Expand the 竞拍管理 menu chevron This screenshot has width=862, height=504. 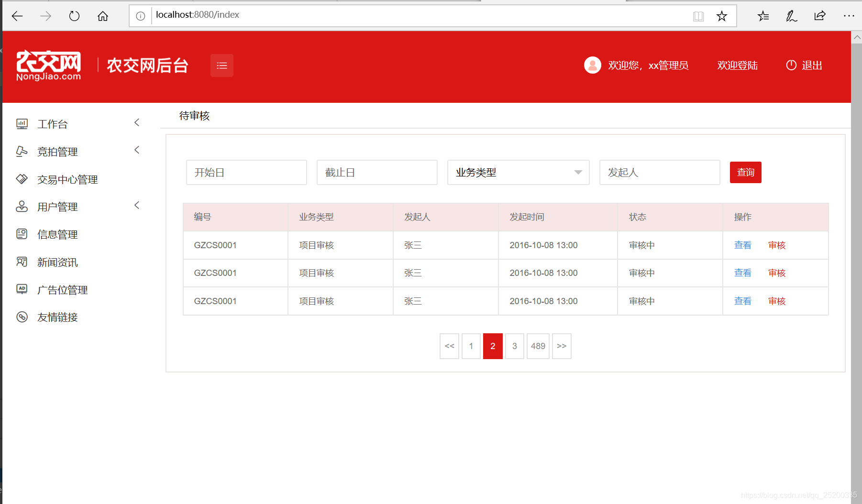click(x=137, y=151)
